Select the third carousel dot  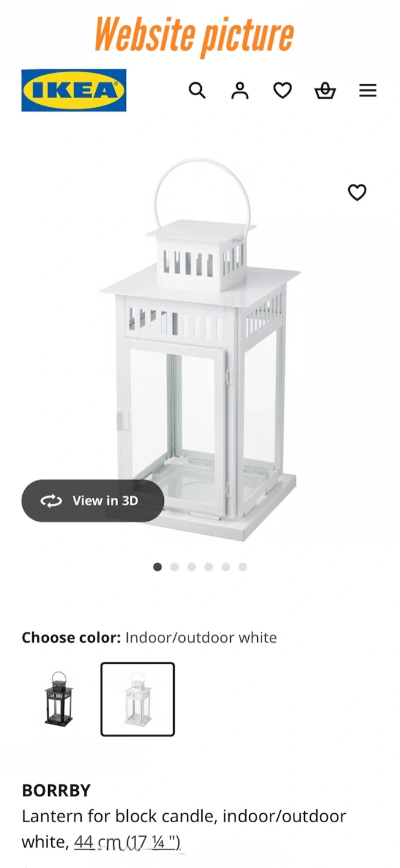192,567
